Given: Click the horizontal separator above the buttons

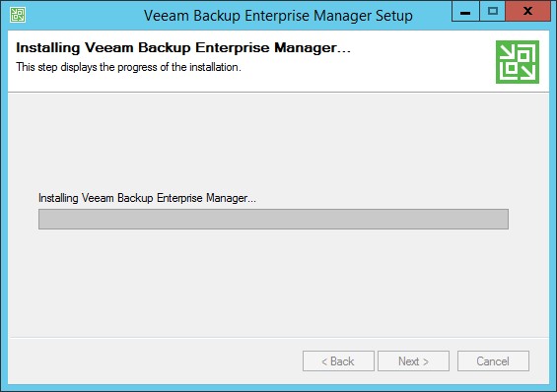Looking at the screenshot, I should pos(278,338).
